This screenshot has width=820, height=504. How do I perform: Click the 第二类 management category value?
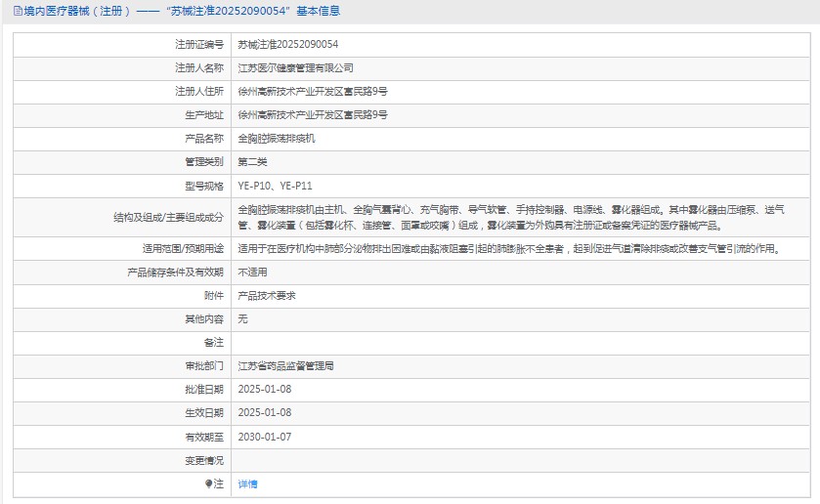pyautogui.click(x=252, y=162)
